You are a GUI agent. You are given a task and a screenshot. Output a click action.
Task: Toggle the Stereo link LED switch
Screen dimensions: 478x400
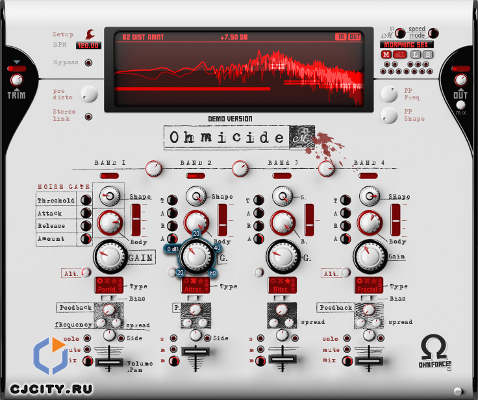88,117
